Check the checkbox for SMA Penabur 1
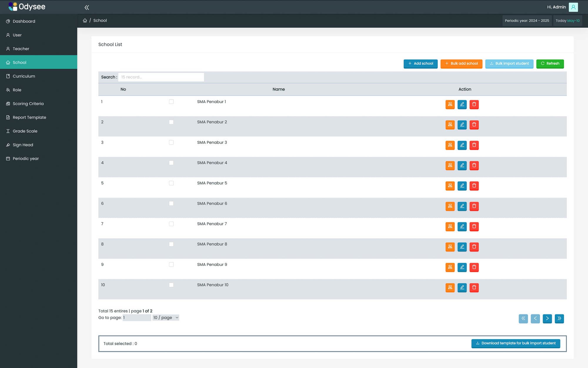 (x=171, y=101)
